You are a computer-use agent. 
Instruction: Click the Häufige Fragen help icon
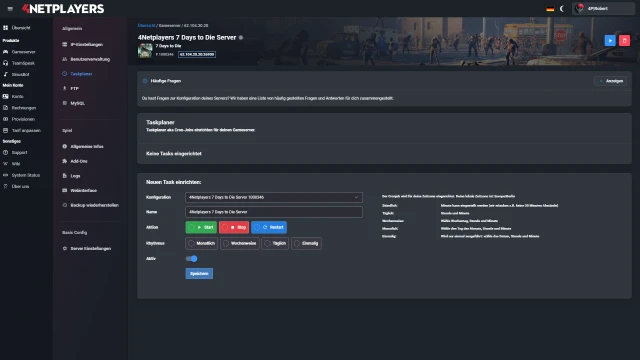(145, 81)
